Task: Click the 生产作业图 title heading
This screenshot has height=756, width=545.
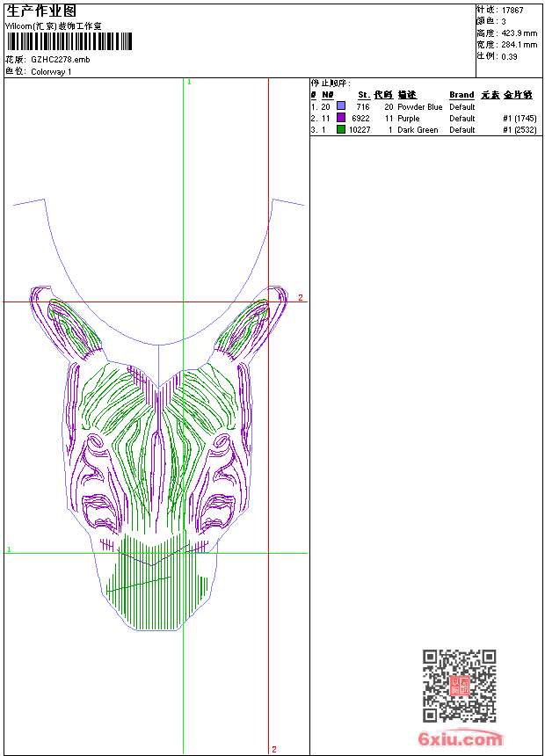Action: point(41,11)
